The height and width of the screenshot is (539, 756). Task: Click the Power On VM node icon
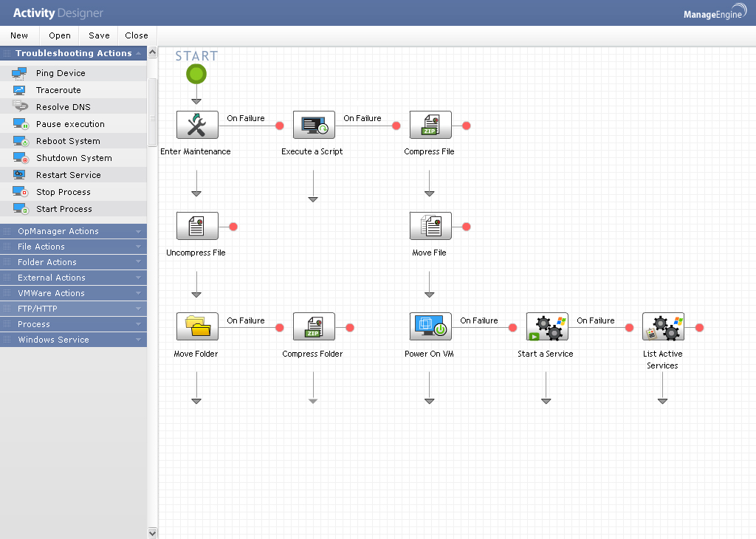point(430,327)
